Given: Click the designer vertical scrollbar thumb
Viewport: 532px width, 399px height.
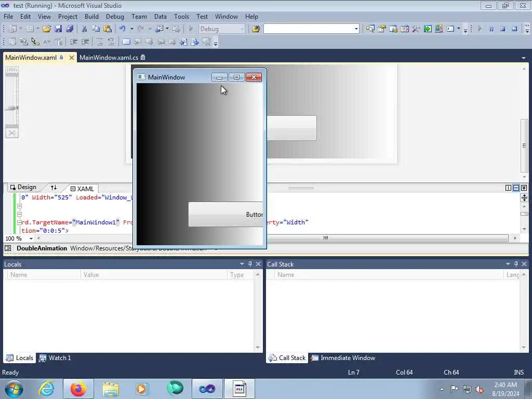Looking at the screenshot, I should tap(524, 145).
